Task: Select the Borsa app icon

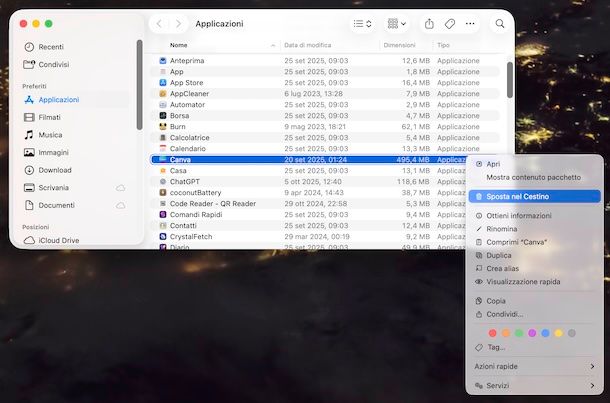Action: click(163, 116)
